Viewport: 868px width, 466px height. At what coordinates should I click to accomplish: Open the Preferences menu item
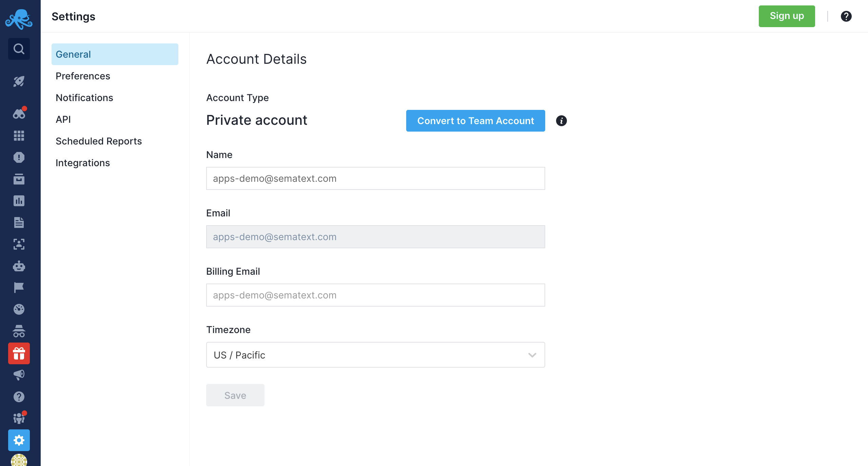click(x=83, y=76)
